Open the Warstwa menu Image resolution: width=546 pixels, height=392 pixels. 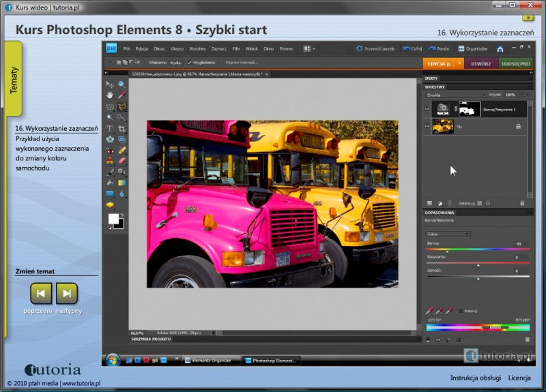click(197, 49)
